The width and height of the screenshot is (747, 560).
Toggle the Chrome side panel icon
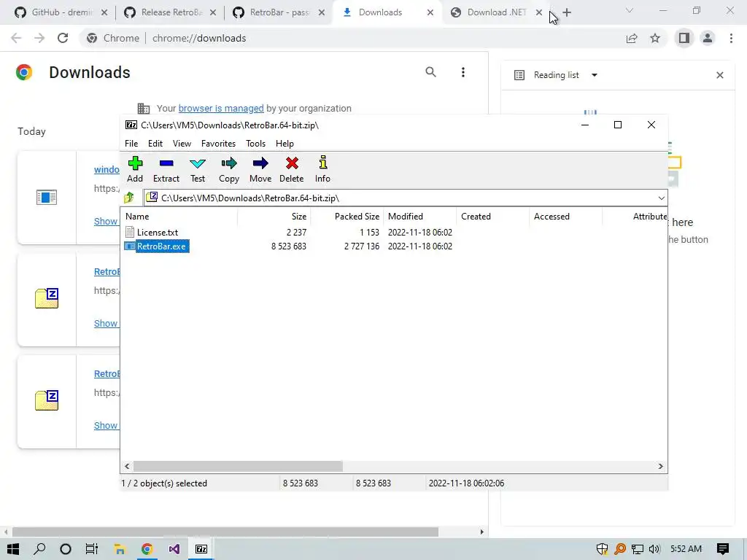pos(684,38)
